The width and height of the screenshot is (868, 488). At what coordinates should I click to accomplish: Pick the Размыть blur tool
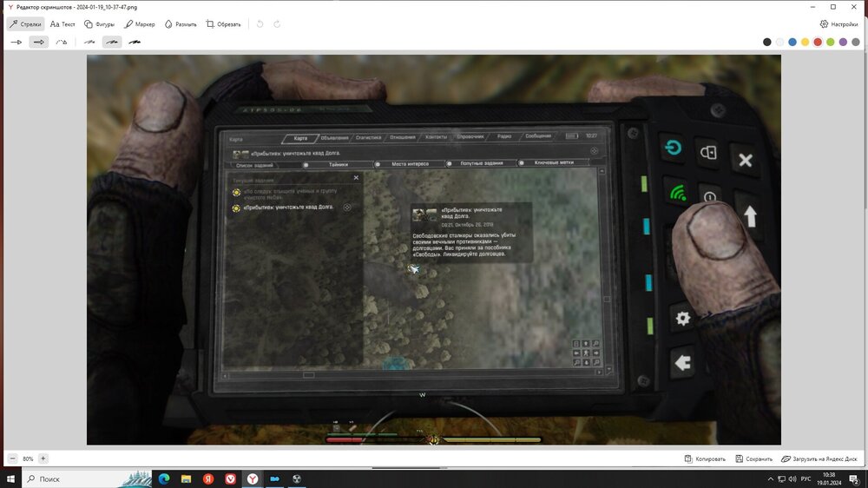181,23
